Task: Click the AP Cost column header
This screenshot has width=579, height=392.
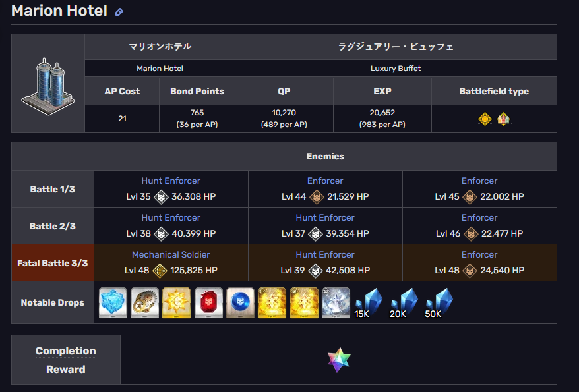Action: pos(122,91)
